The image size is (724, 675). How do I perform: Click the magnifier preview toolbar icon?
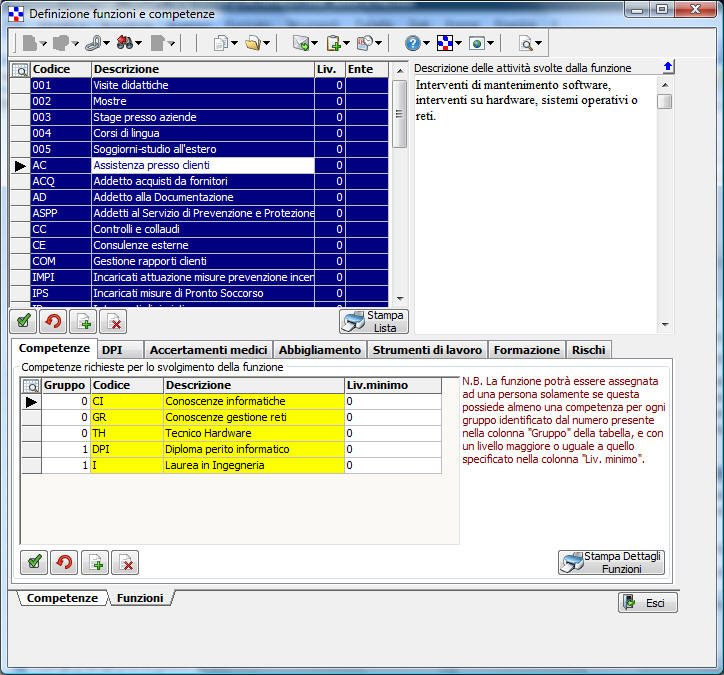pyautogui.click(x=525, y=43)
